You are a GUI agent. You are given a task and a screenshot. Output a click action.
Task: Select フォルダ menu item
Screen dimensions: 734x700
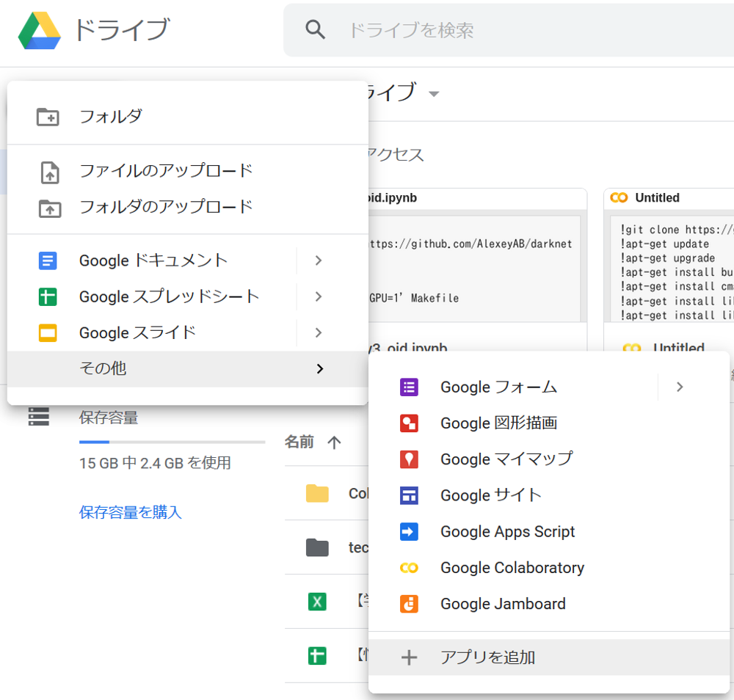click(188, 117)
